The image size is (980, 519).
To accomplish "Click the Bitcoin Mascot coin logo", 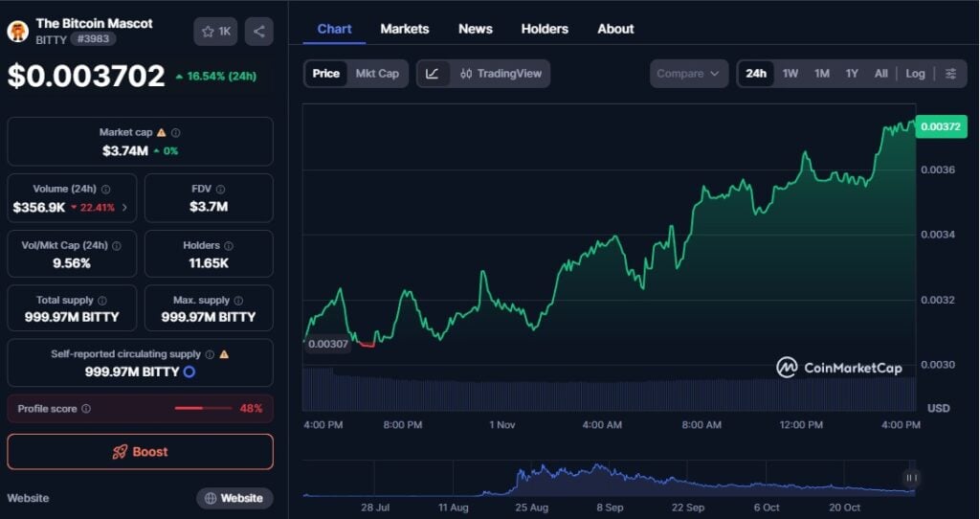I will [x=18, y=31].
